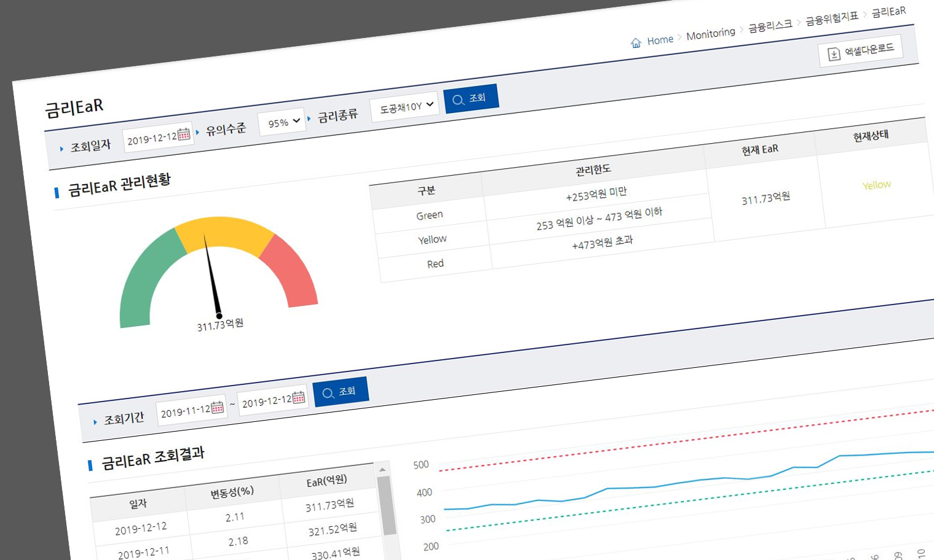
Task: Click 253 억원 이상 ~ 473 억원 이하 cell
Action: point(599,218)
